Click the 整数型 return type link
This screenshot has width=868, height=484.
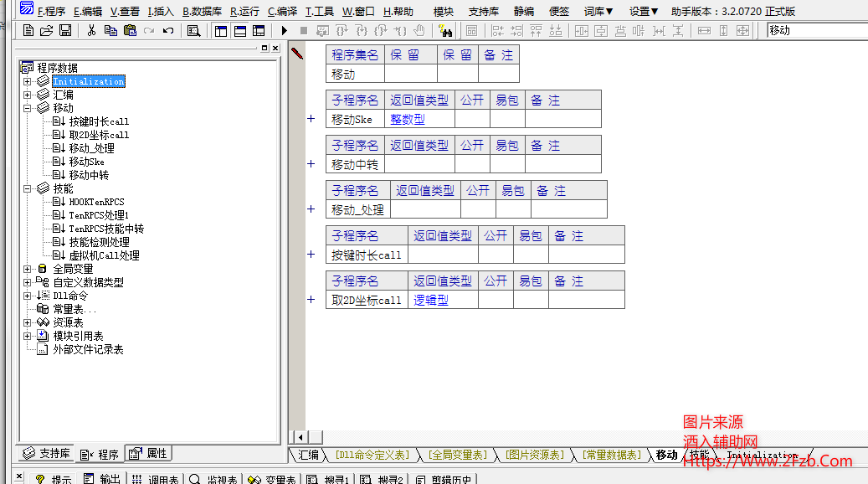[408, 119]
